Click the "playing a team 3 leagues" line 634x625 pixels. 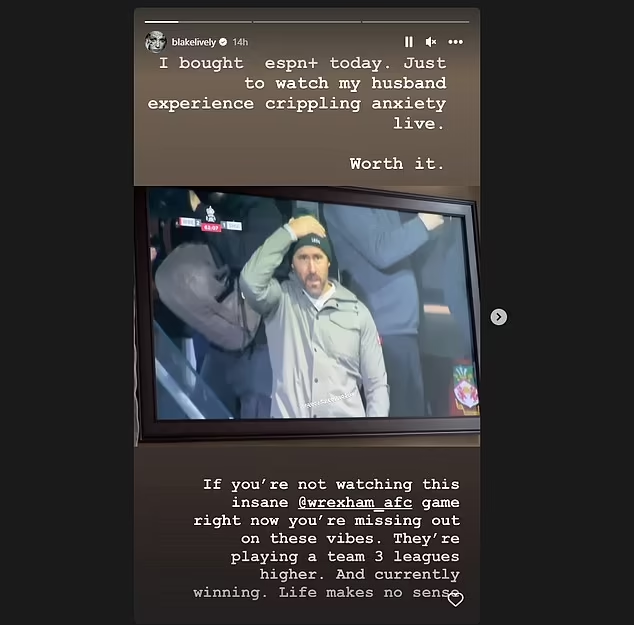point(345,557)
